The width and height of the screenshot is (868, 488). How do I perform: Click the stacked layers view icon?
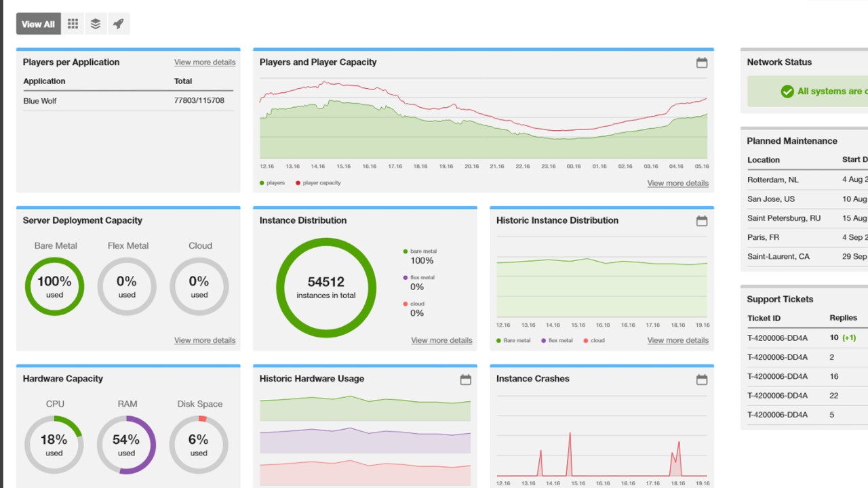[96, 24]
